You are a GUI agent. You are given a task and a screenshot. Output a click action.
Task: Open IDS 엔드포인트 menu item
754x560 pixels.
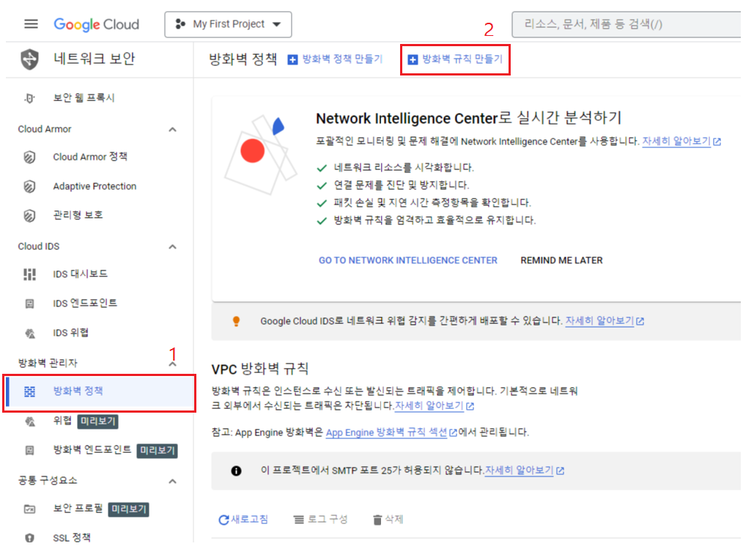click(x=85, y=303)
